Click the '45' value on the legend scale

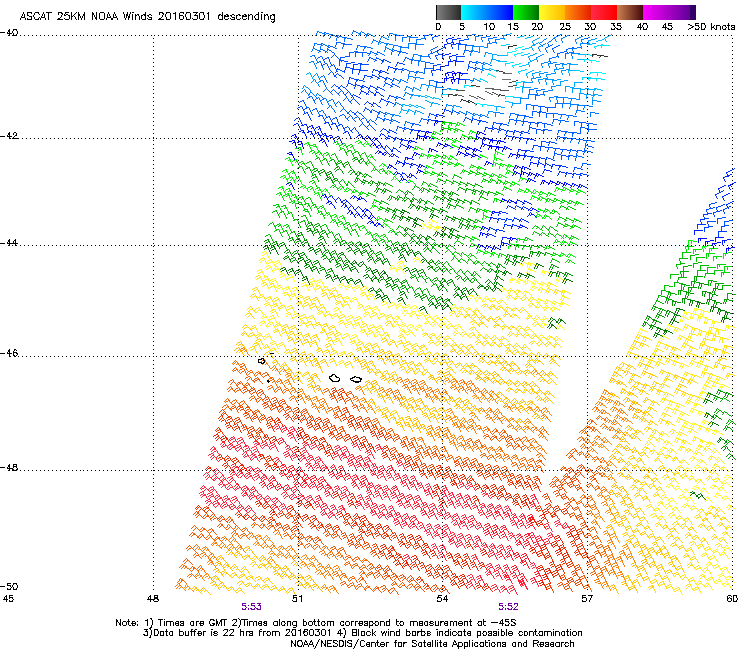pos(667,27)
